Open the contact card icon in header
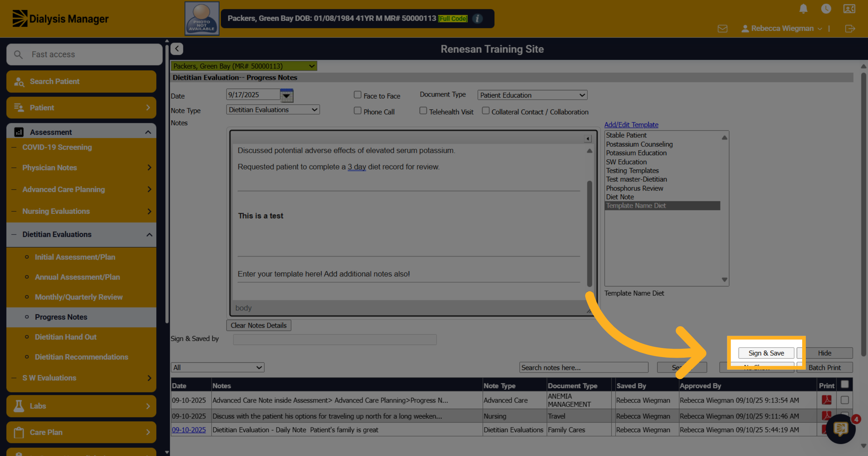Screen dimensions: 868x456 pyautogui.click(x=849, y=9)
